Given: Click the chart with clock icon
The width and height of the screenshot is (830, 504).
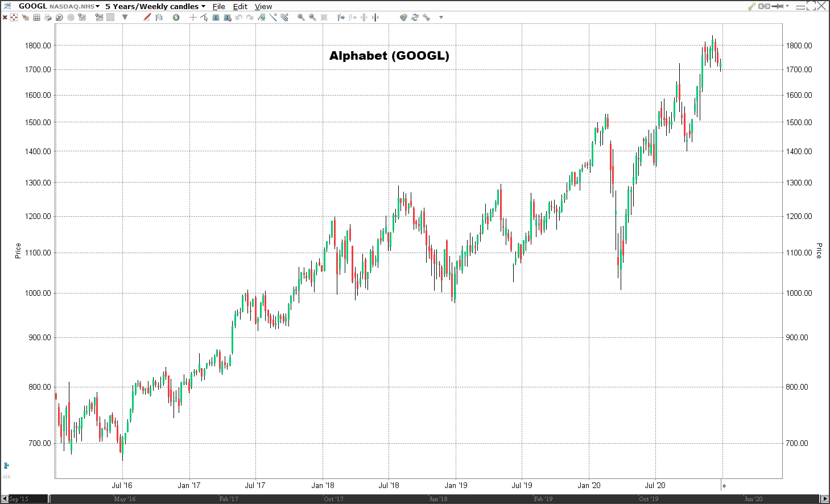Looking at the screenshot, I should pyautogui.click(x=59, y=18).
